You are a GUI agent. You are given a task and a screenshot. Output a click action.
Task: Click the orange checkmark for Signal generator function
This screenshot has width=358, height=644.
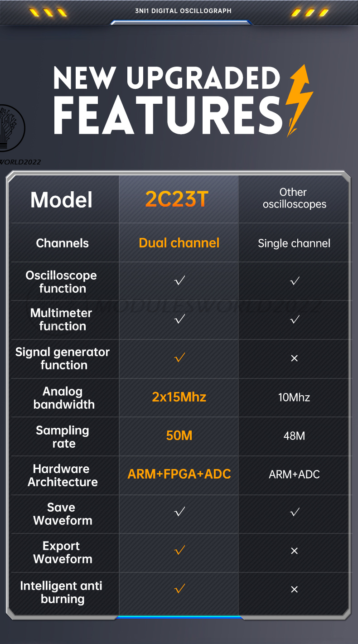pyautogui.click(x=179, y=358)
